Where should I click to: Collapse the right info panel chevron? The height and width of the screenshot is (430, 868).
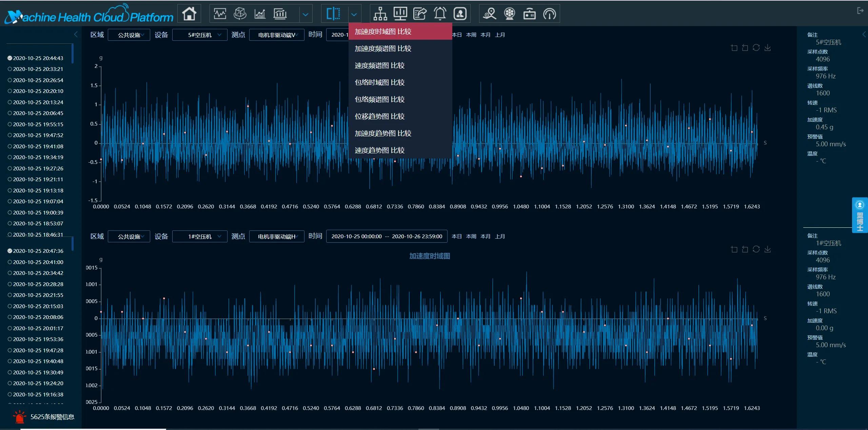[x=864, y=34]
